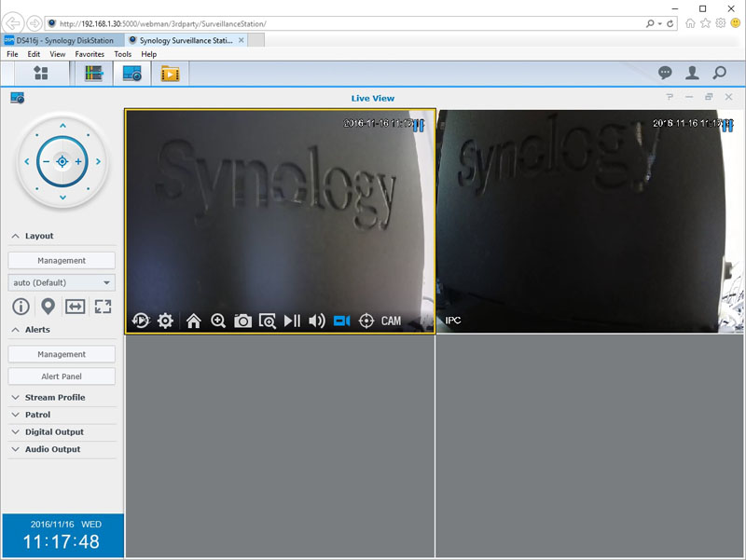Open the File menu

click(x=12, y=54)
